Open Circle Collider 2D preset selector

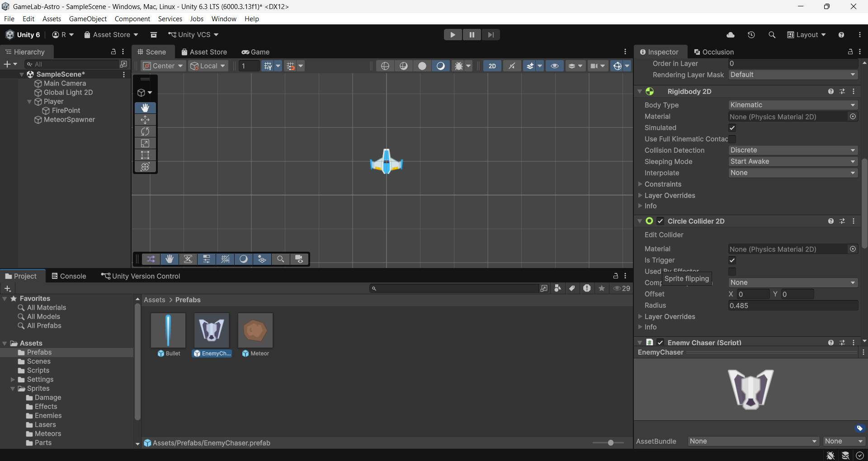(842, 221)
